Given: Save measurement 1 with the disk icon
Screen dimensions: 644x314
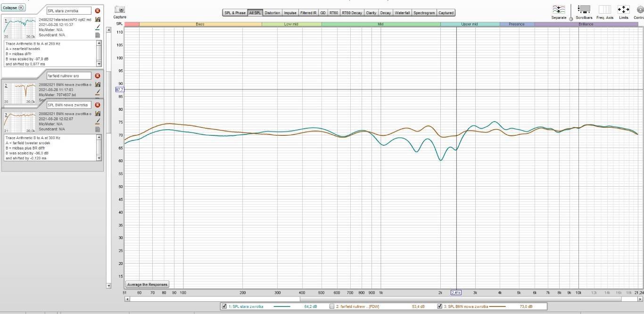Looking at the screenshot, I should [x=98, y=19].
